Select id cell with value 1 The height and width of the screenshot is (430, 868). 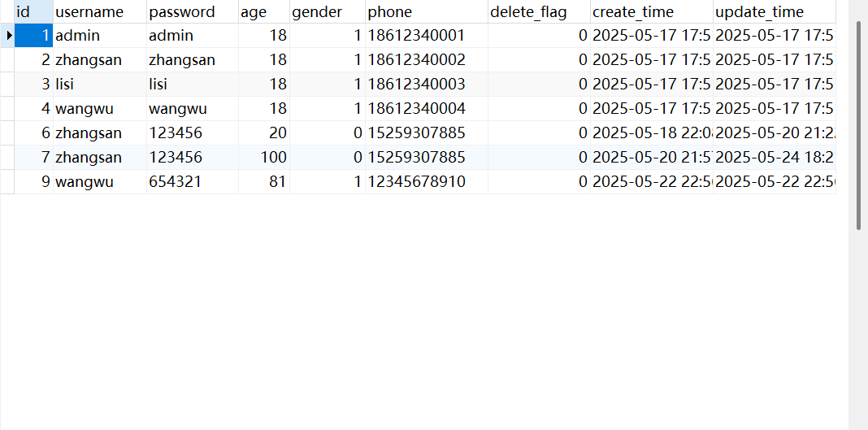pos(34,36)
